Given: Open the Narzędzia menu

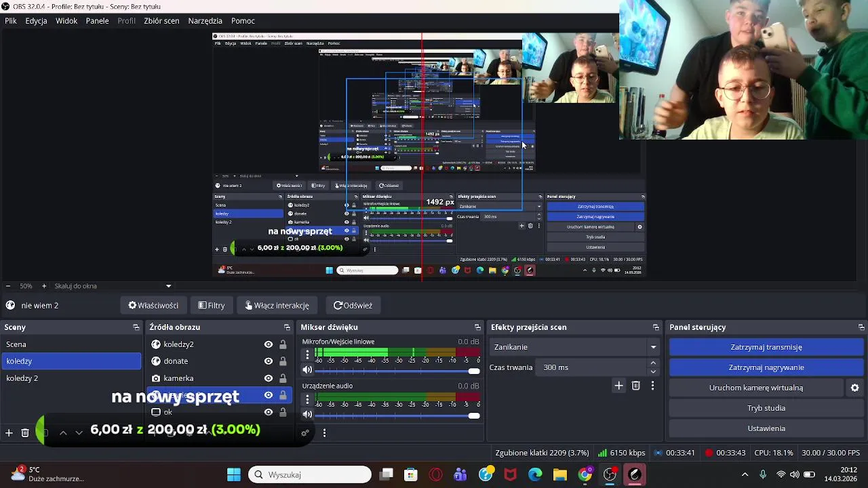Looking at the screenshot, I should [205, 21].
